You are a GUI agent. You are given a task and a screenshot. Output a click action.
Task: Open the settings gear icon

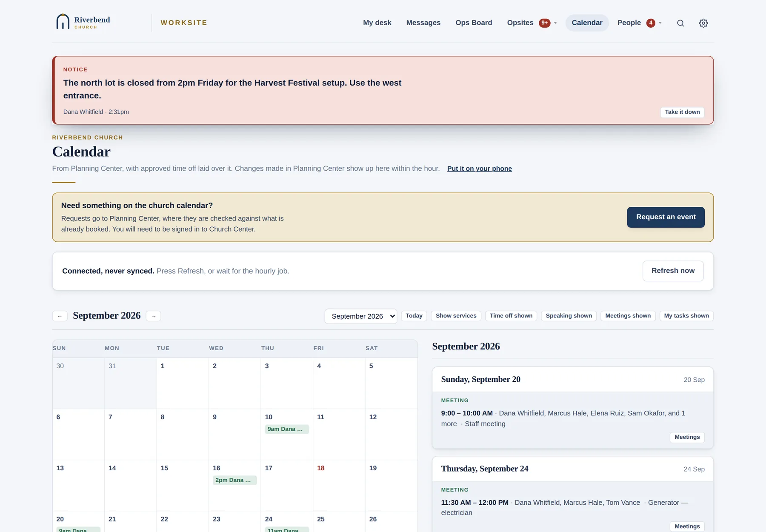pos(703,23)
